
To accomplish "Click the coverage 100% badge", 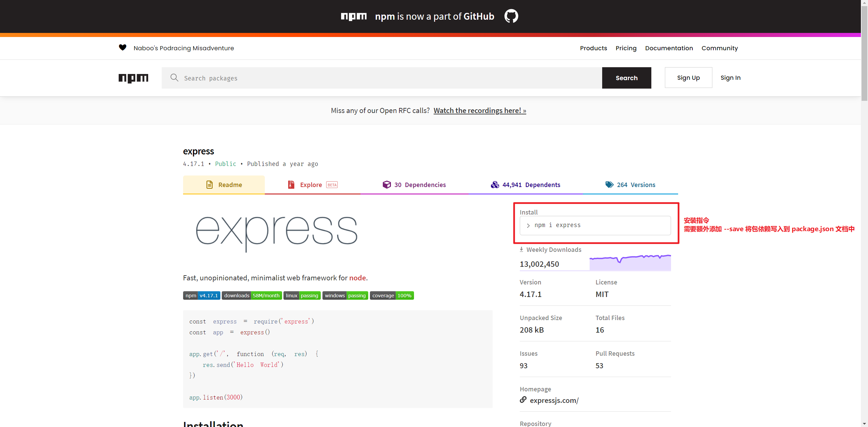I will click(392, 296).
